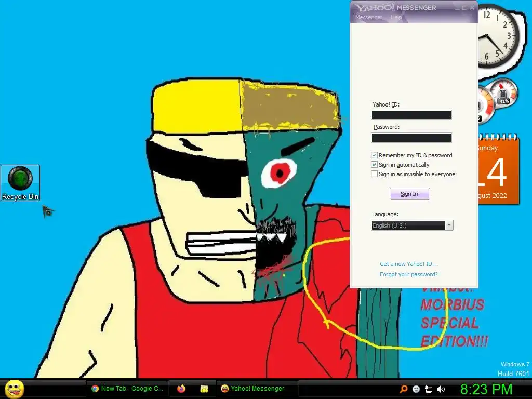Launch Firefox from the taskbar

181,389
